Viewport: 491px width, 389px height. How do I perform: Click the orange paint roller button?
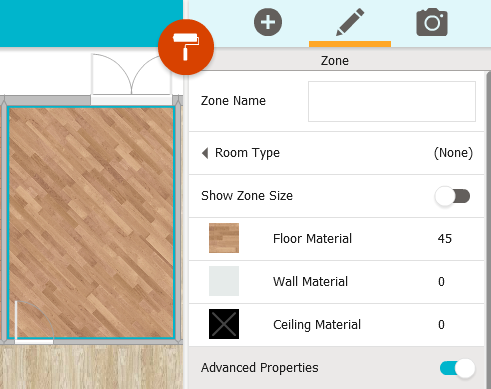tap(186, 47)
